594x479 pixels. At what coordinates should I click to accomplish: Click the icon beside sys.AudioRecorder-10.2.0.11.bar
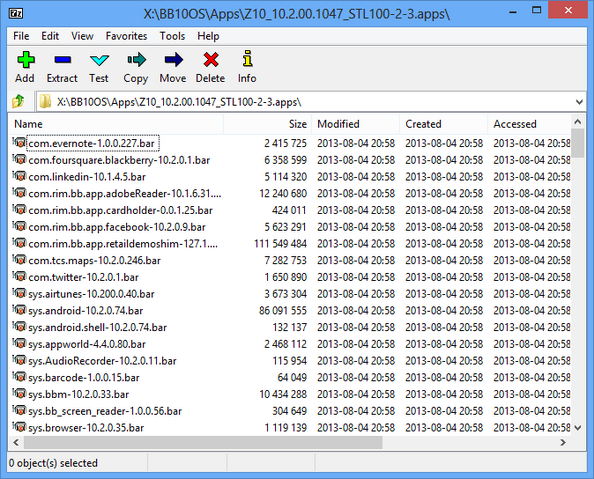pos(19,360)
